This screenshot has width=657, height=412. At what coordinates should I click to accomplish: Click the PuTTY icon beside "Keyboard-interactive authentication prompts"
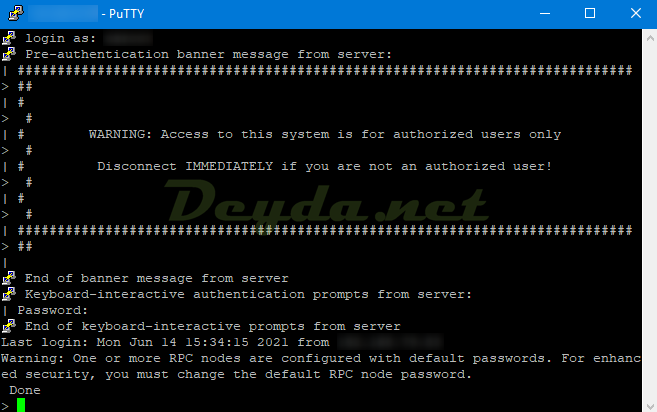point(9,294)
